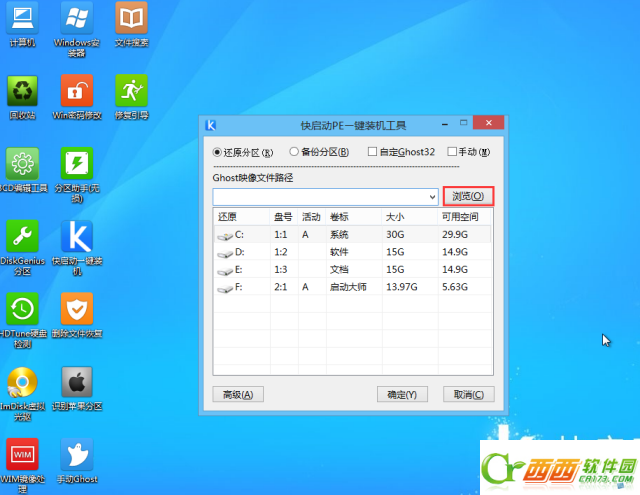Click the 14.9G free space in D: row
640x495 pixels.
pos(455,252)
